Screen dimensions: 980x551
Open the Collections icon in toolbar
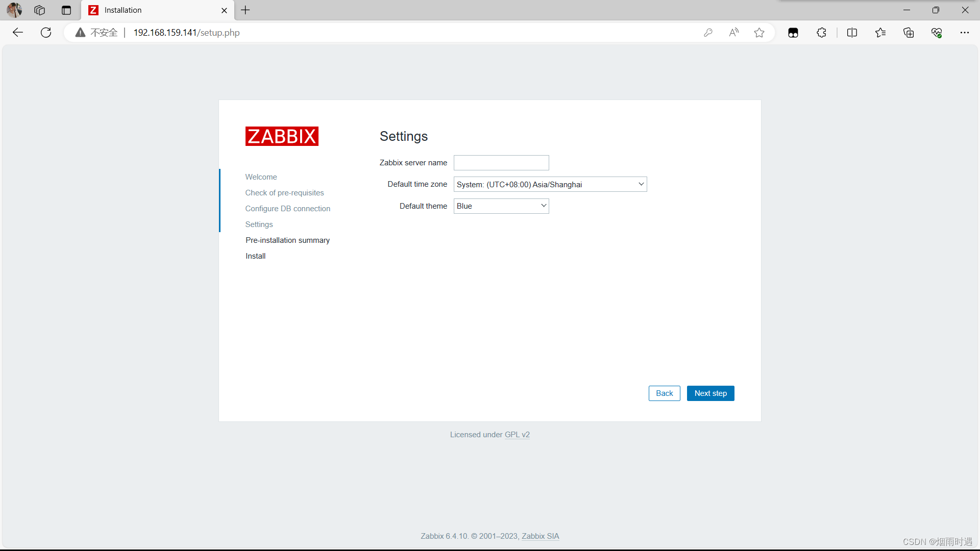[909, 33]
